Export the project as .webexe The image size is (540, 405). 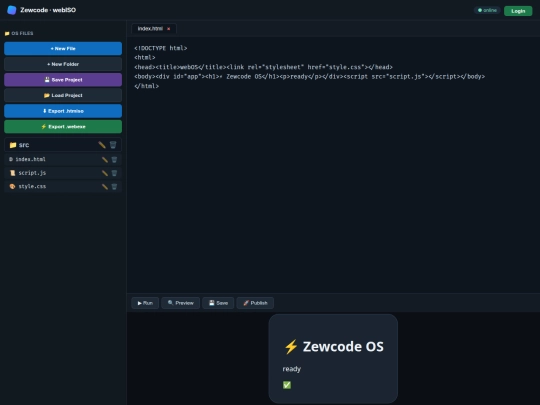(x=63, y=126)
